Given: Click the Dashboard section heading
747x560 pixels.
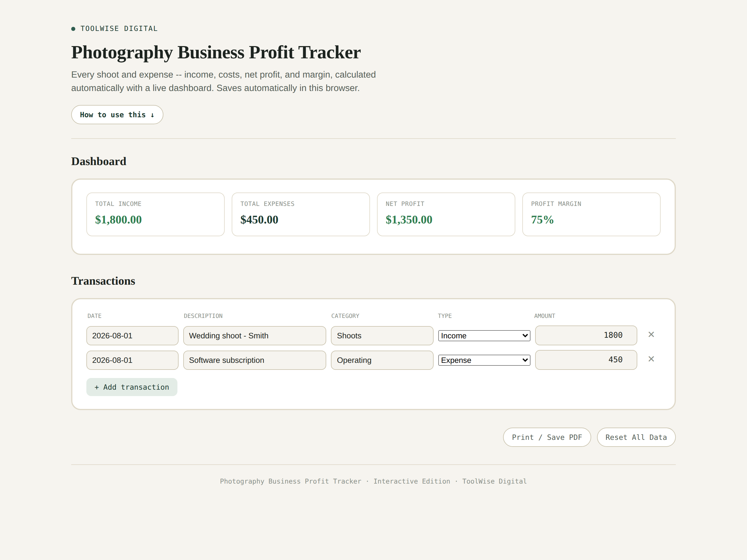Looking at the screenshot, I should click(99, 161).
